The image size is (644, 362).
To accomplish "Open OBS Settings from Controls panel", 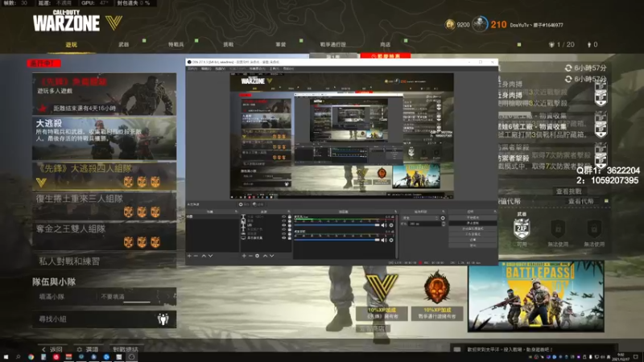I will pyautogui.click(x=473, y=239).
